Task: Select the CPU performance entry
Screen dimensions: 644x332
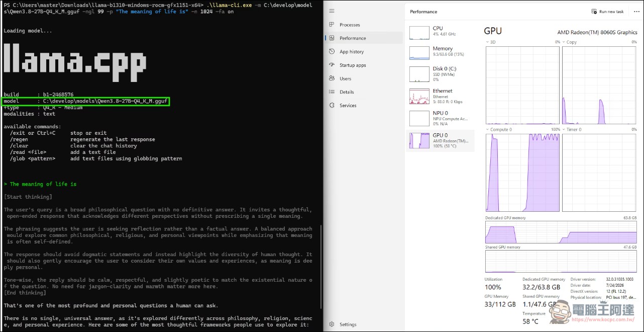Action: 440,32
